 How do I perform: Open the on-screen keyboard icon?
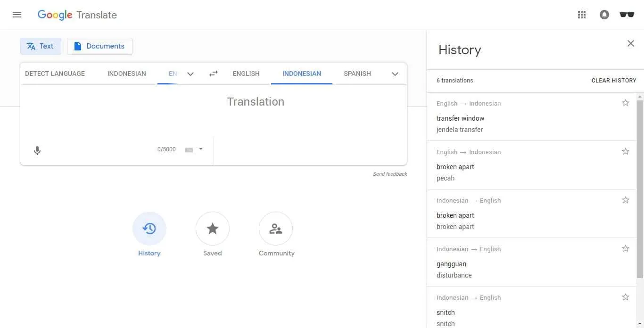(x=189, y=150)
